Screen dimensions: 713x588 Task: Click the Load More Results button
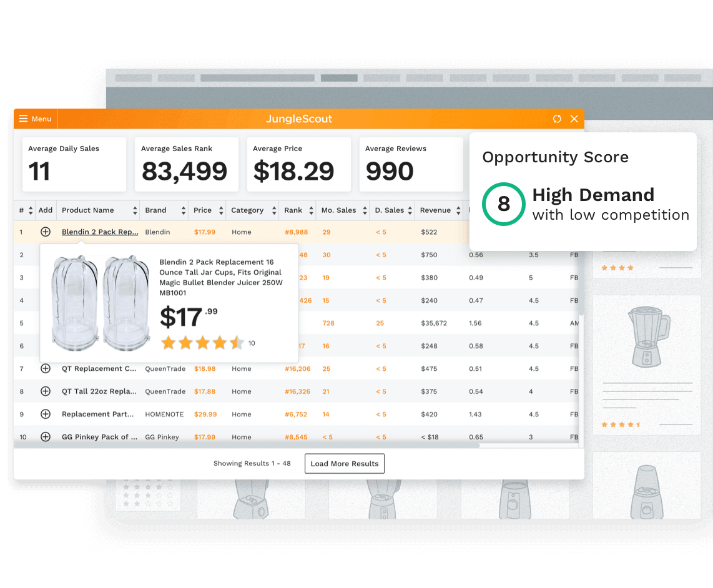[x=345, y=463]
